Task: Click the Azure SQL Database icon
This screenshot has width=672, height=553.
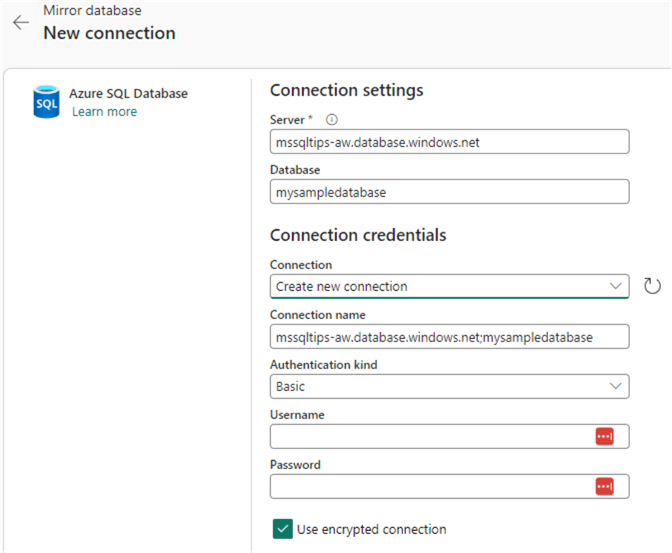Action: point(46,103)
